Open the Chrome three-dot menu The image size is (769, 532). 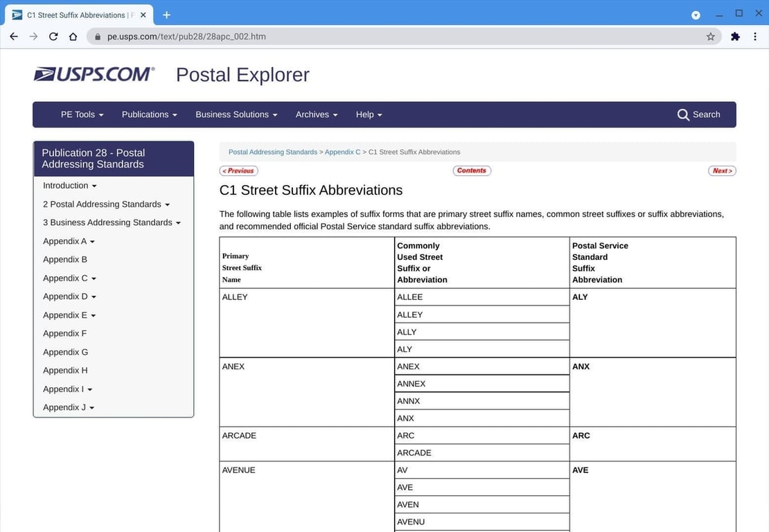click(754, 36)
